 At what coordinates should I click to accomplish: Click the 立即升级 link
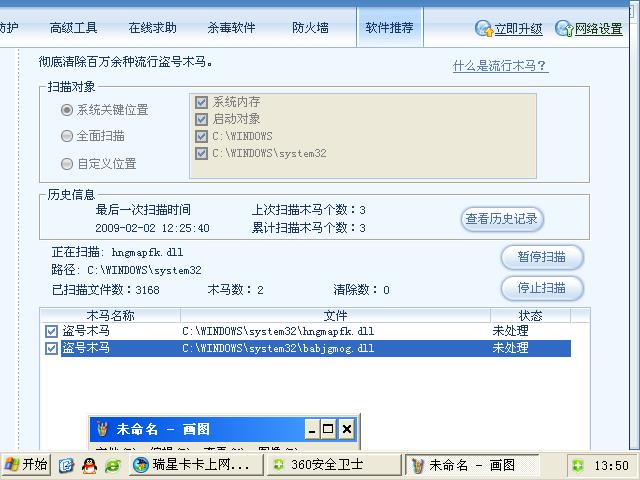[518, 29]
